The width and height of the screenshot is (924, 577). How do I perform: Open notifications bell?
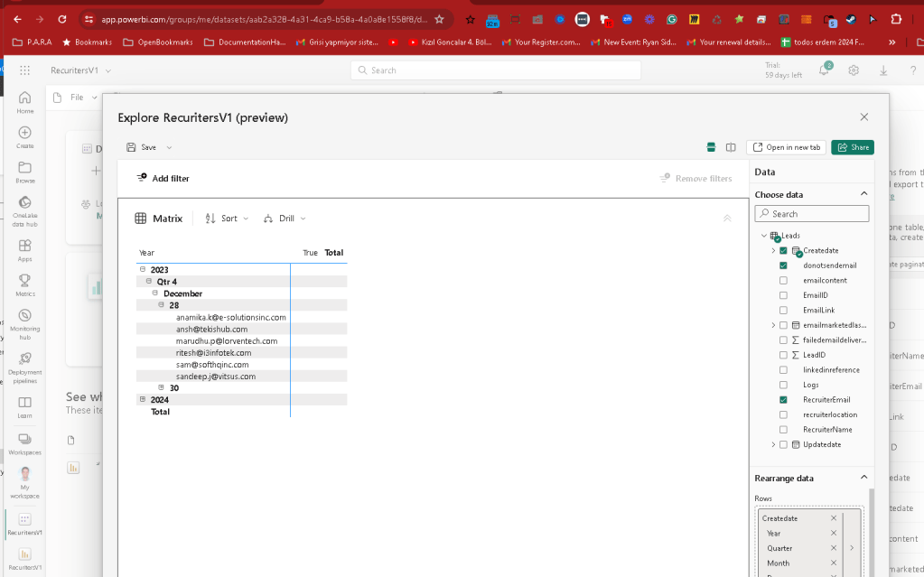[x=825, y=70]
